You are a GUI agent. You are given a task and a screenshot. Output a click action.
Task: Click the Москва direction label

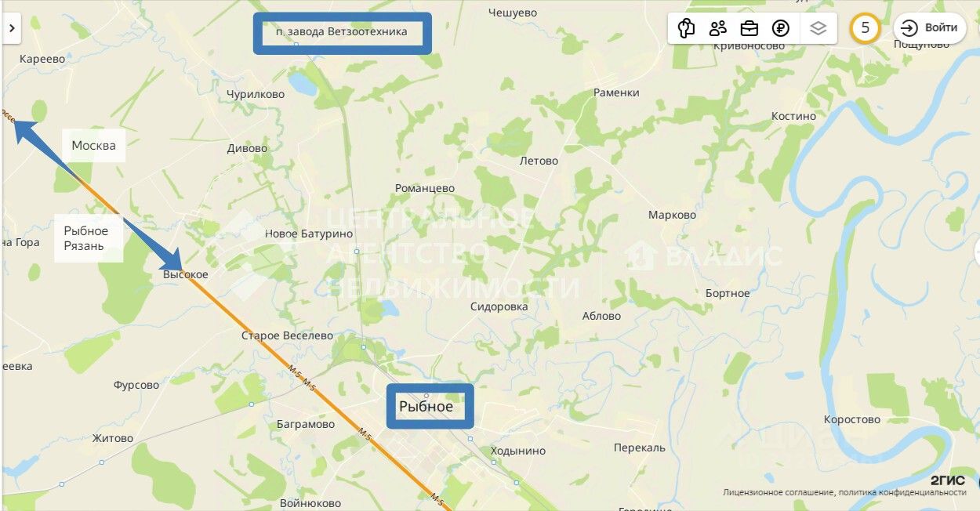(93, 145)
